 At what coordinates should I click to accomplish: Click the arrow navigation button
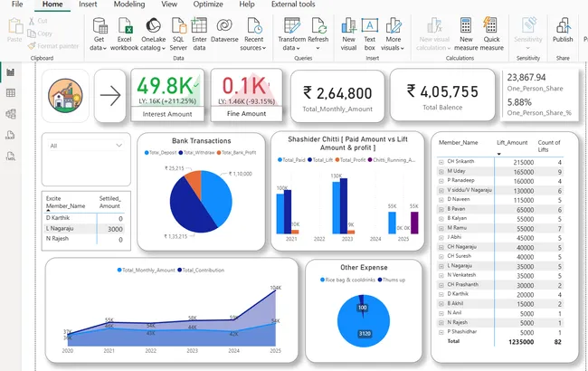[109, 96]
